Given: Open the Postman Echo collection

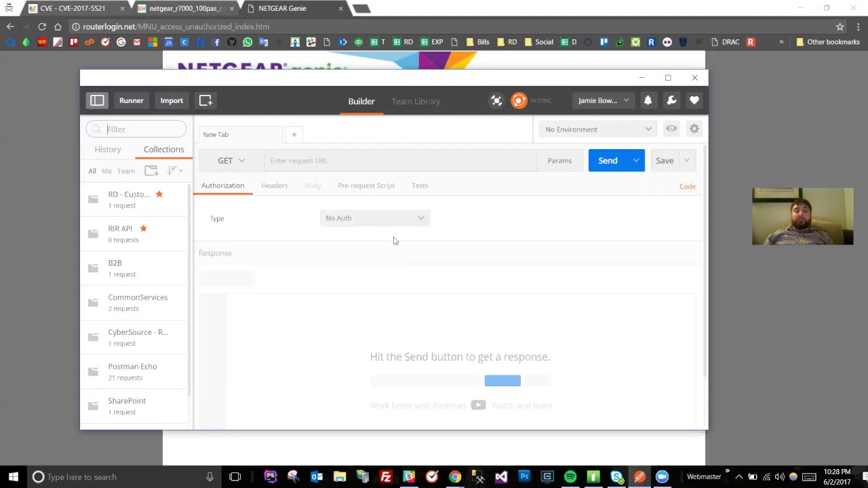Looking at the screenshot, I should click(x=134, y=372).
